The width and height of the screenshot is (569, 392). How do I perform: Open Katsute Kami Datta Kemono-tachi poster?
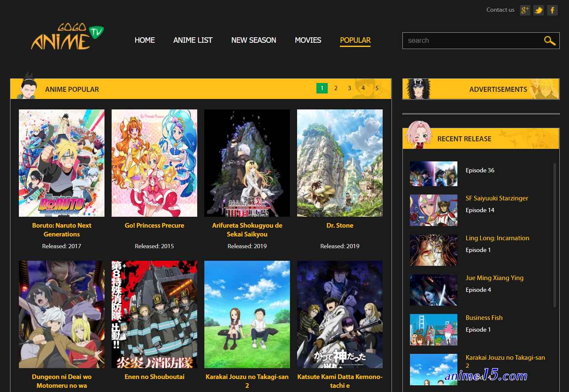[340, 314]
